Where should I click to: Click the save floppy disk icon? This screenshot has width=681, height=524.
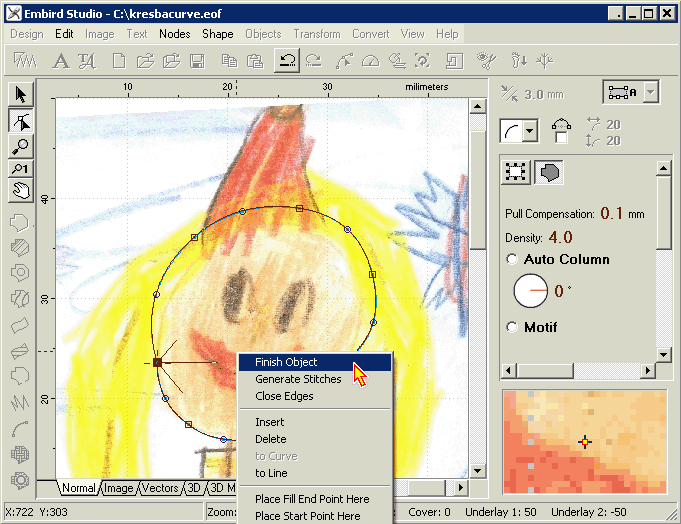(x=197, y=61)
